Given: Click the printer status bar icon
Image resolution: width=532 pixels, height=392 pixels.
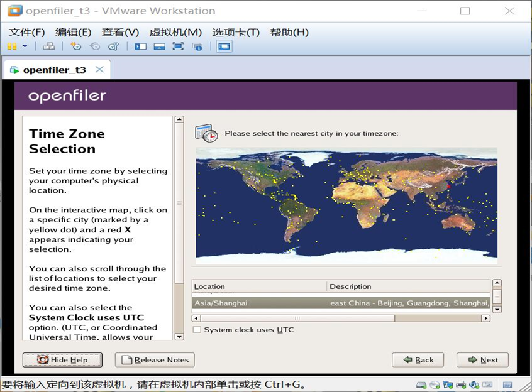Looking at the screenshot, I should pos(461,384).
